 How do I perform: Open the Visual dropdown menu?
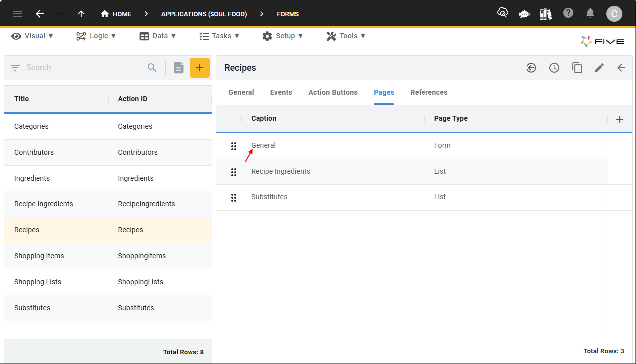(x=32, y=36)
